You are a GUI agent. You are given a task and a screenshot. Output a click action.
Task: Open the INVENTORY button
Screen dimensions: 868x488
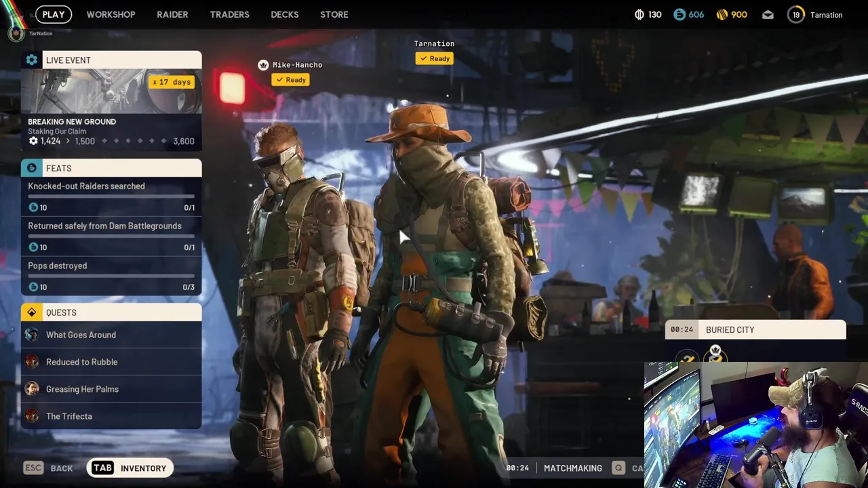click(x=130, y=468)
